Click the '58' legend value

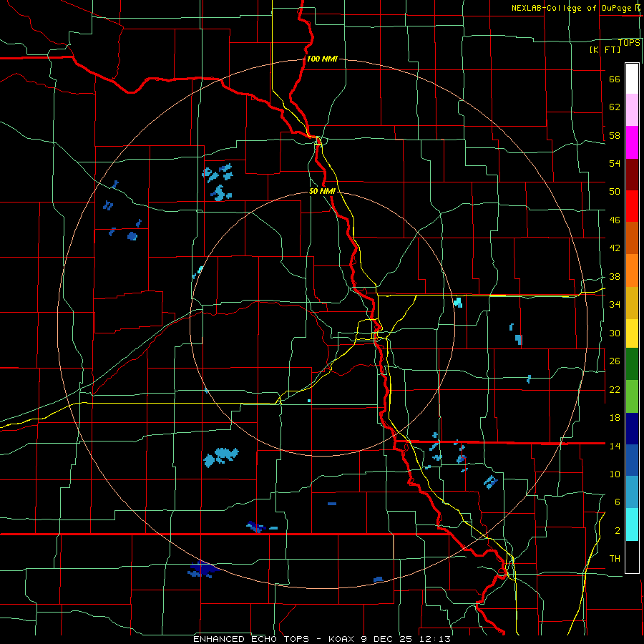point(615,135)
